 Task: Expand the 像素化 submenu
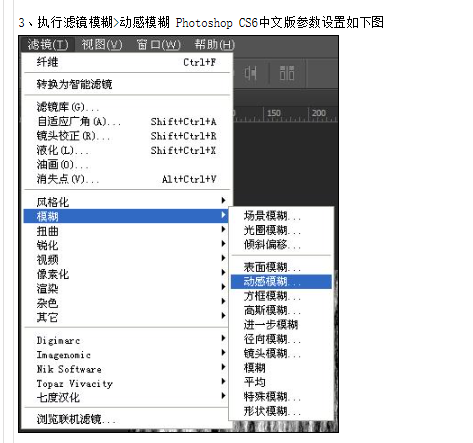coord(127,274)
